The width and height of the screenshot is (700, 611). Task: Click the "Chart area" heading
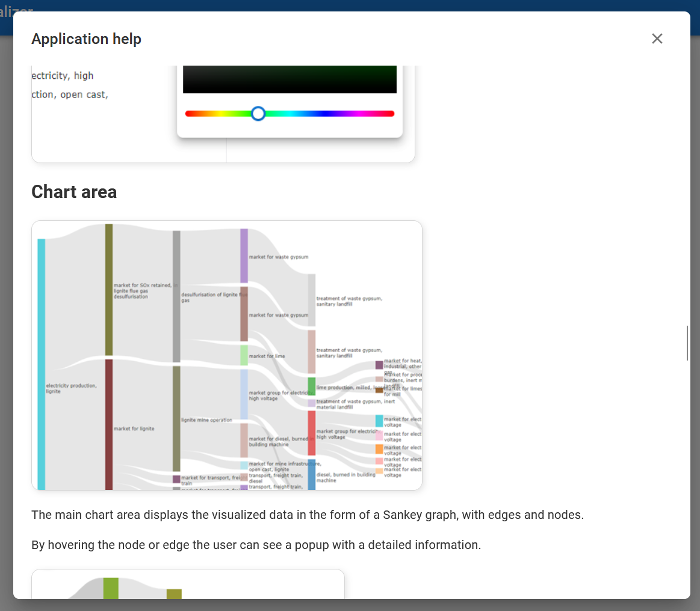(x=74, y=192)
